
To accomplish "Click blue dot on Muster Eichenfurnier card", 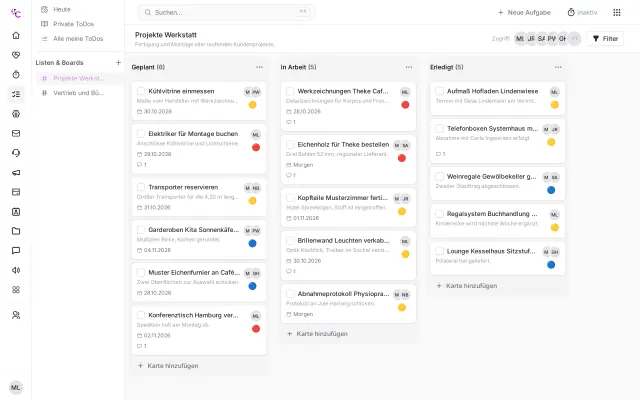I will point(253,286).
